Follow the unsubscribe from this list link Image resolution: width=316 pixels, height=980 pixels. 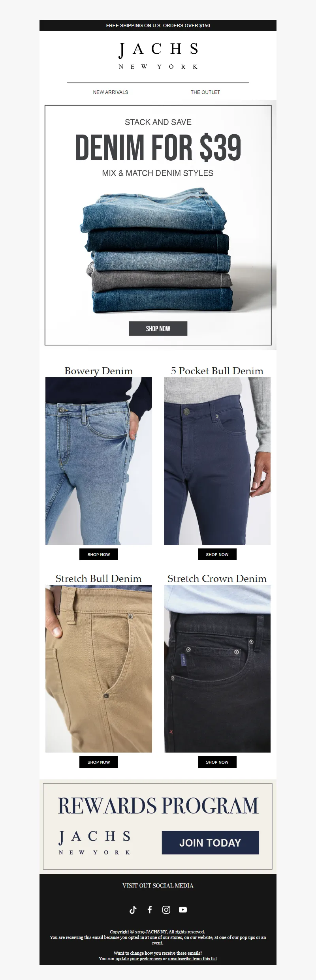pos(192,959)
